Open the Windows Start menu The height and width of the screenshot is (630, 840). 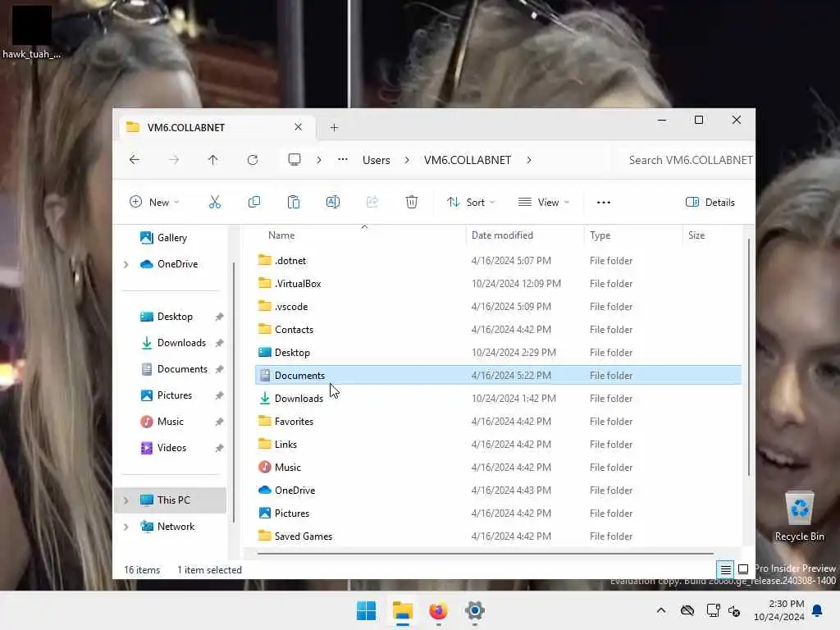coord(367,610)
